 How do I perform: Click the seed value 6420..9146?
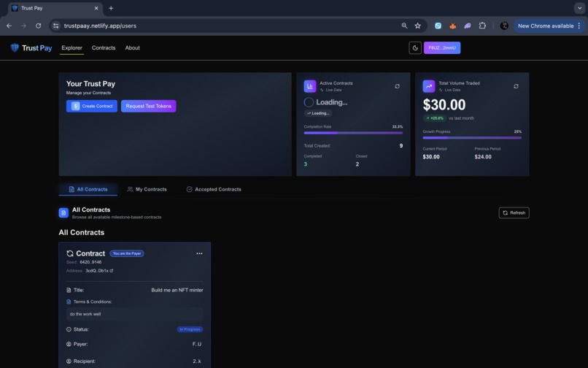click(x=90, y=262)
